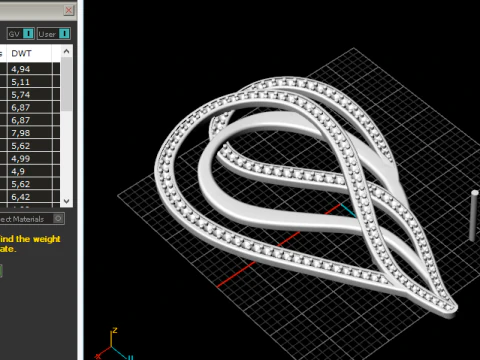Select the 5,11 DWT row

(x=30, y=82)
